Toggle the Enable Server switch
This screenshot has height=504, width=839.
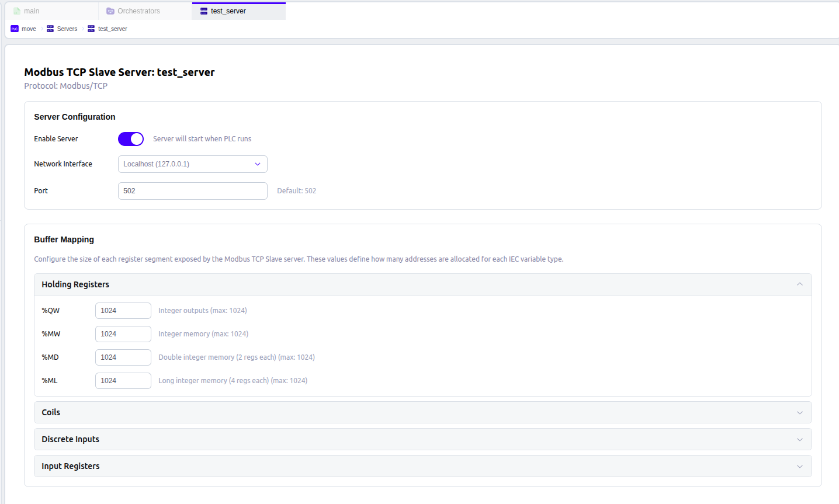131,139
